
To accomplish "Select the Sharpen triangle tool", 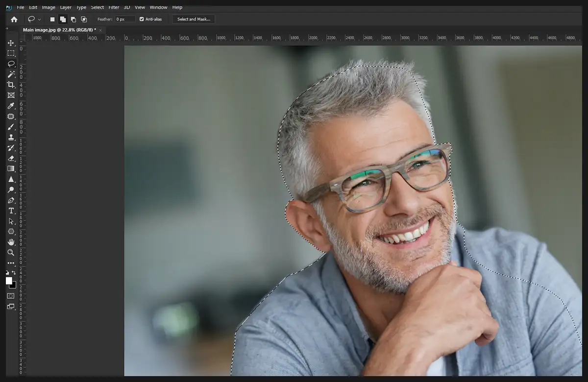I will pyautogui.click(x=11, y=179).
